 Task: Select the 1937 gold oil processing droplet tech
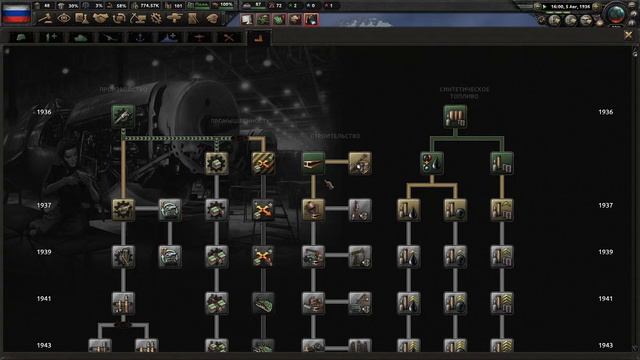click(x=409, y=209)
